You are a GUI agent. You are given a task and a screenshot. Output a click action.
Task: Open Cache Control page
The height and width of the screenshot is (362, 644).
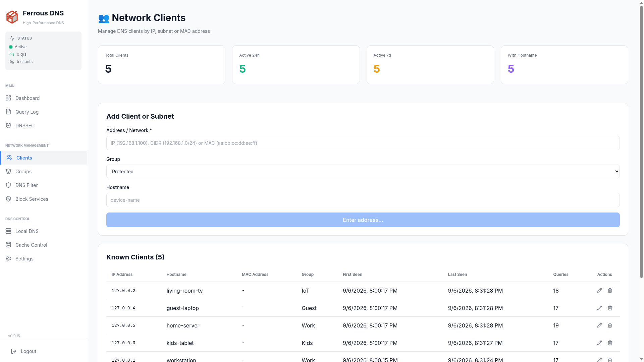coord(43,245)
